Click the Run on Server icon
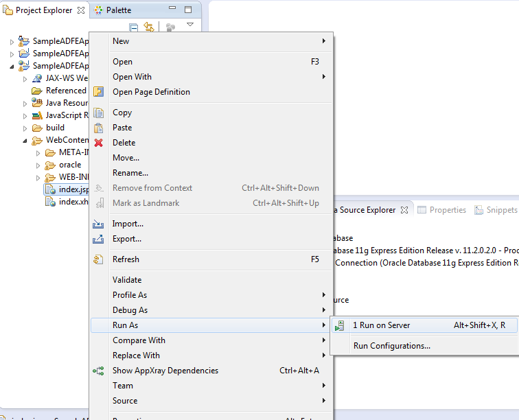The height and width of the screenshot is (420, 519). [340, 326]
